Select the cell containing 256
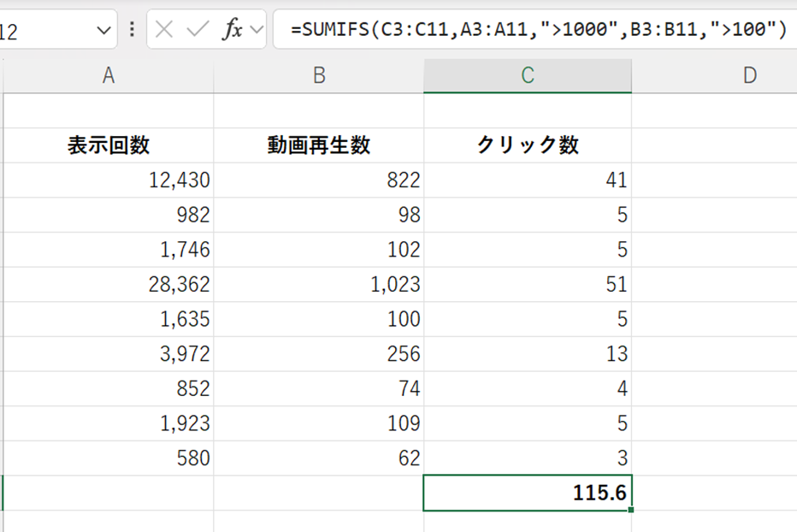This screenshot has width=797, height=532. coord(319,354)
